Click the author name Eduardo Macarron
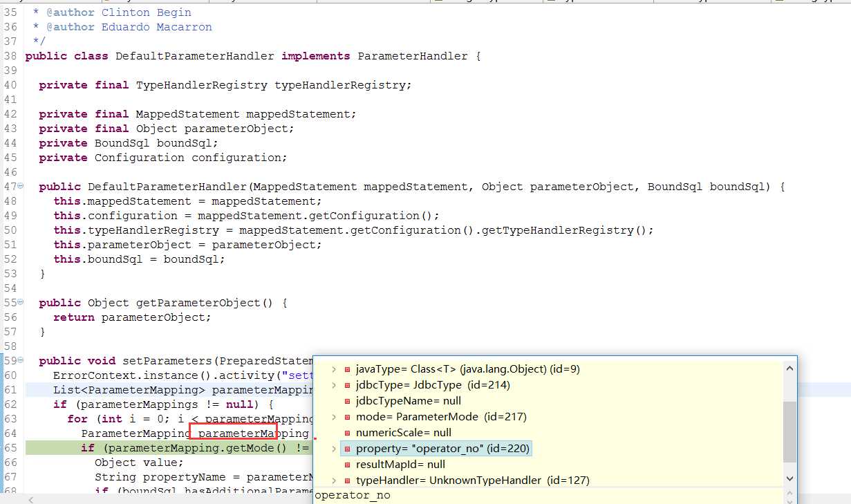Image resolution: width=851 pixels, height=504 pixels. point(157,27)
